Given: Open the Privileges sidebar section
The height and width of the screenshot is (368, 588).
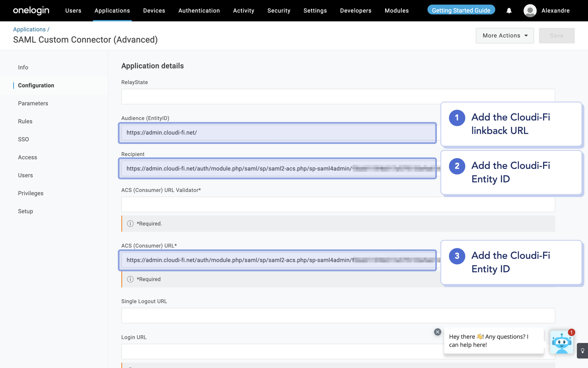Looking at the screenshot, I should [x=31, y=193].
